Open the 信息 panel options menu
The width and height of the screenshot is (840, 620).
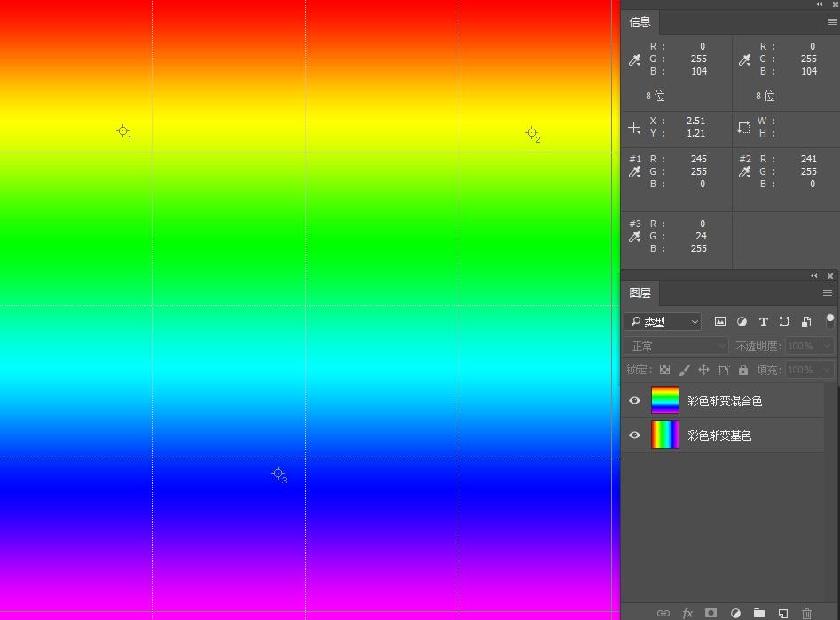pos(832,22)
